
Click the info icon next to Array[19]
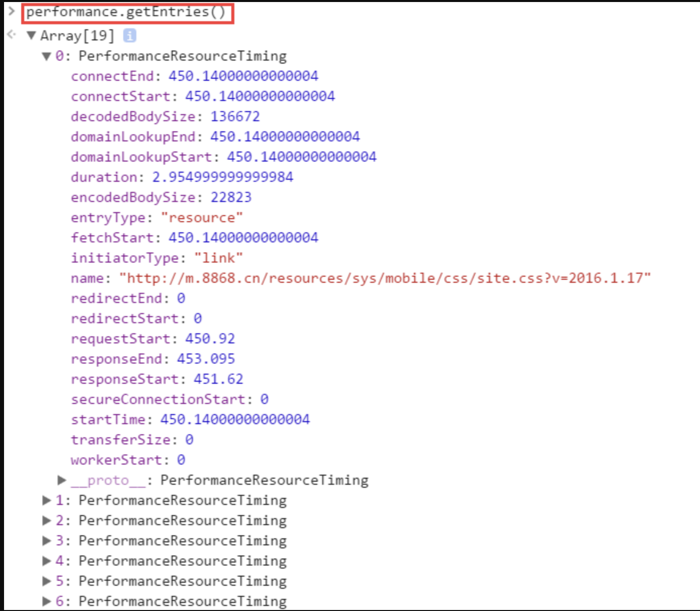pyautogui.click(x=130, y=35)
